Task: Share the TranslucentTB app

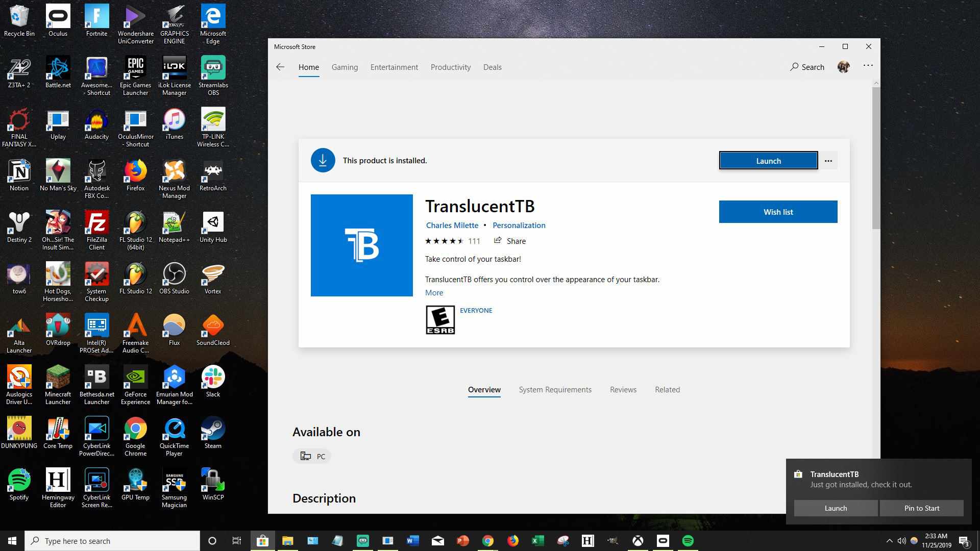Action: (x=509, y=241)
